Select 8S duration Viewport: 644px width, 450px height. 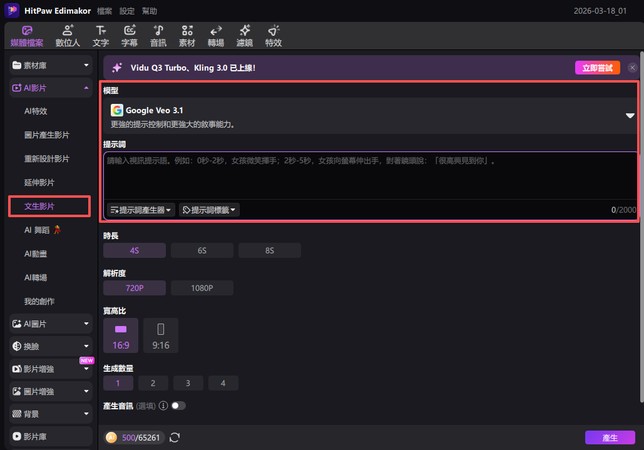(269, 250)
